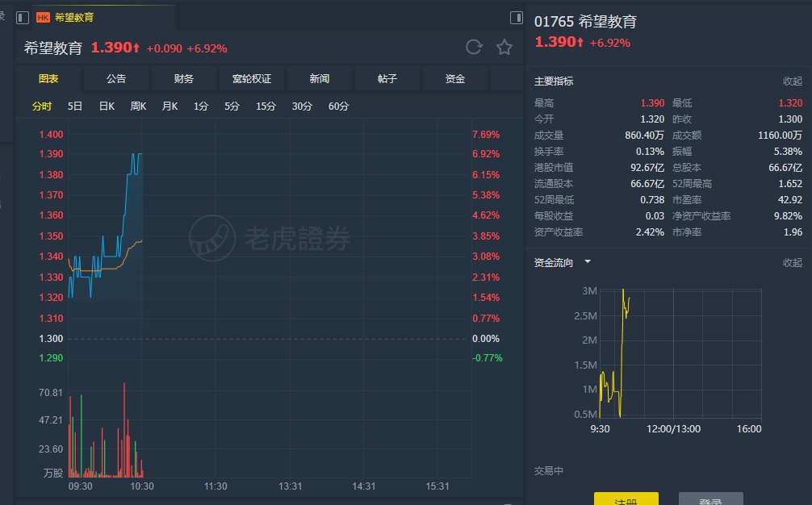Click the 港股市值 value 92.67亿

pyautogui.click(x=647, y=168)
